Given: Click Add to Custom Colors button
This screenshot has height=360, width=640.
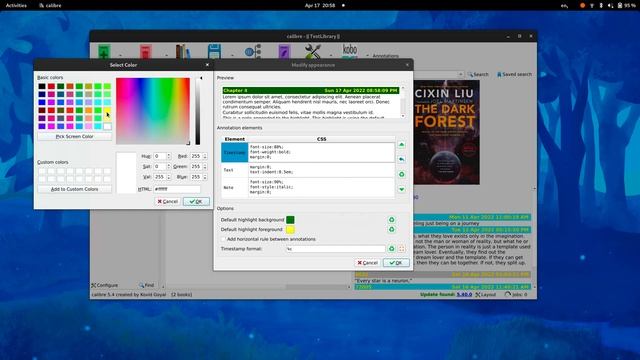Looking at the screenshot, I should coord(74,189).
